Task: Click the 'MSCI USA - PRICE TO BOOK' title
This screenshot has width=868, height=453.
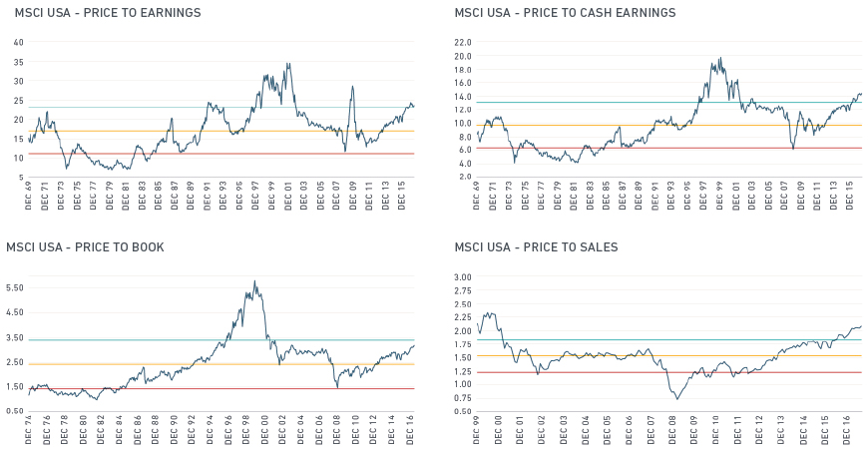Action: (85, 247)
